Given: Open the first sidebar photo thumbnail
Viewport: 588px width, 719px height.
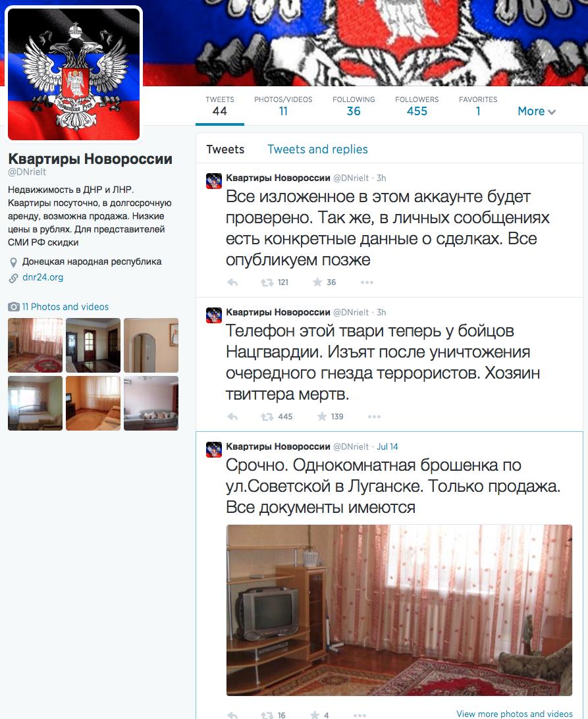Looking at the screenshot, I should (36, 345).
